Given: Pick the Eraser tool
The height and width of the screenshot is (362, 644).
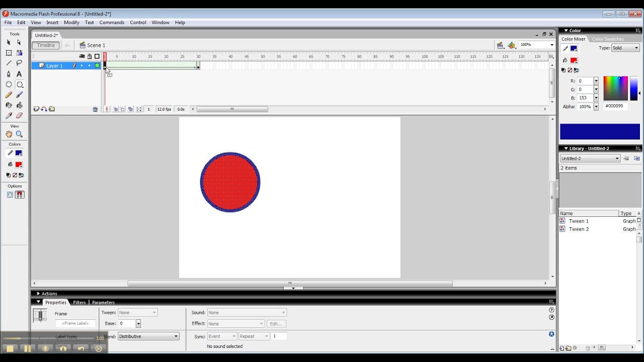Looking at the screenshot, I should [19, 116].
